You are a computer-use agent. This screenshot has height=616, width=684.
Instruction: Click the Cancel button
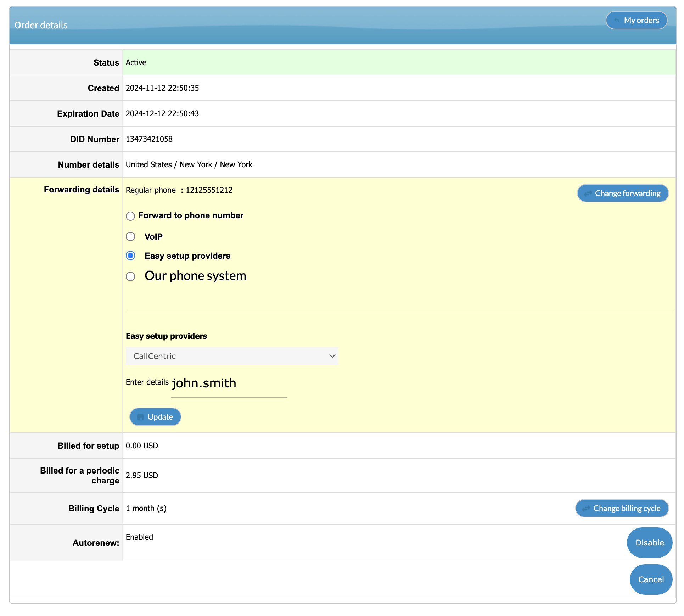651,579
